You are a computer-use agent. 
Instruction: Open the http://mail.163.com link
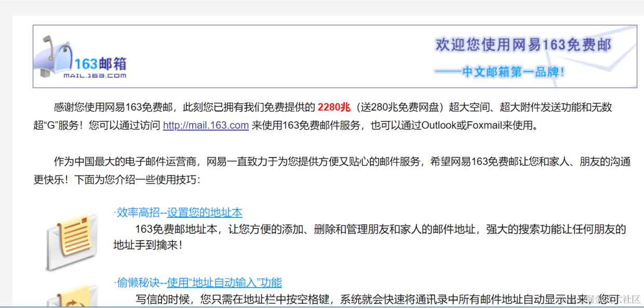click(206, 125)
